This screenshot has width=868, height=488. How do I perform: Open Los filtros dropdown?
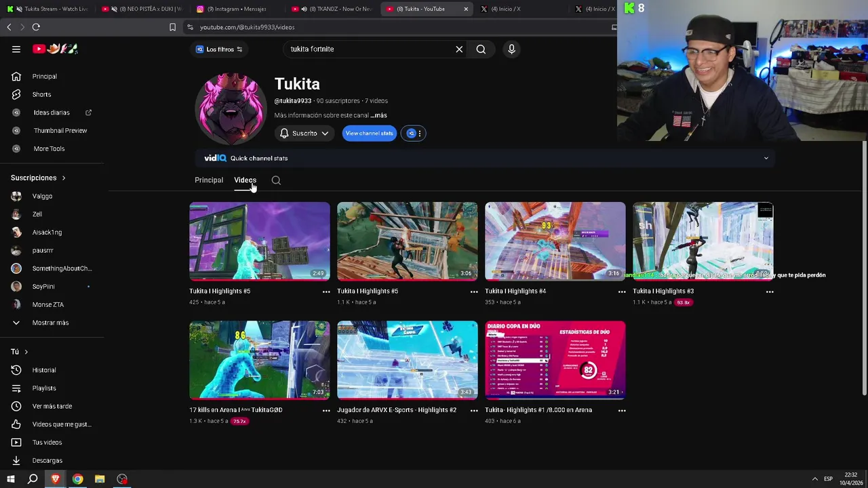219,49
